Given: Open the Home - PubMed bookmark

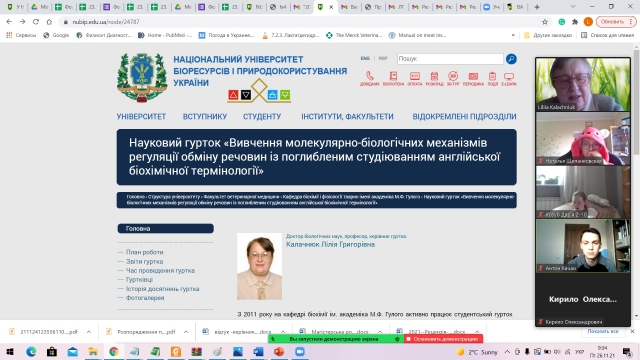Looking at the screenshot, I should tap(165, 36).
